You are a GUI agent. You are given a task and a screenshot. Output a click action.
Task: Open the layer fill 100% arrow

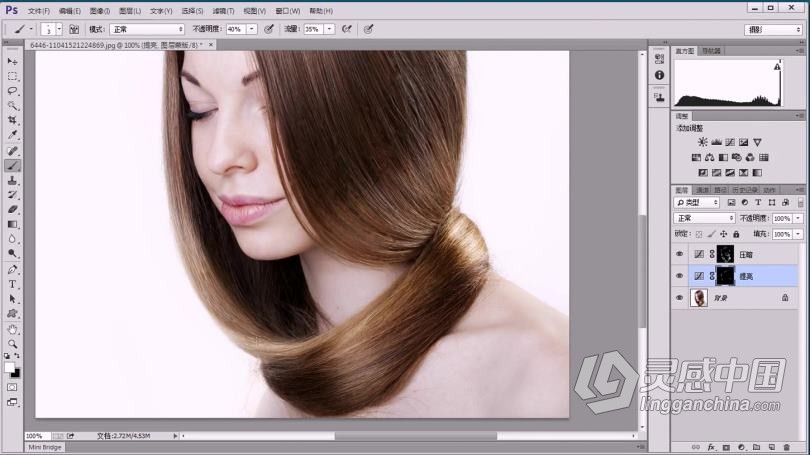(799, 234)
